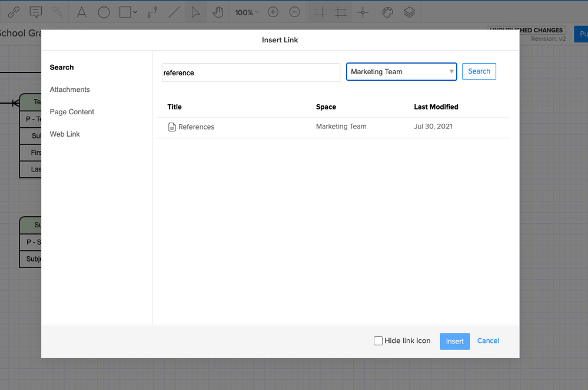This screenshot has height=390, width=588.
Task: Select the circle shape tool
Action: (104, 12)
